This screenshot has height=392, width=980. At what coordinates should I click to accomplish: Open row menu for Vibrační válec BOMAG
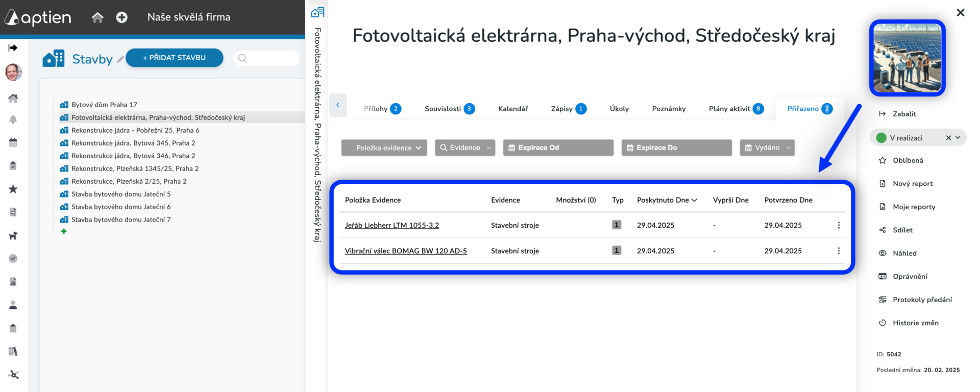pos(839,251)
